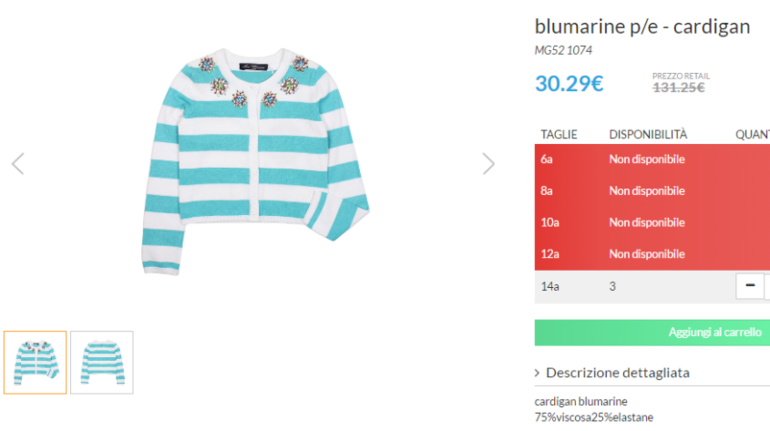
Task: Select the front view cardigan thumbnail
Action: pyautogui.click(x=35, y=362)
